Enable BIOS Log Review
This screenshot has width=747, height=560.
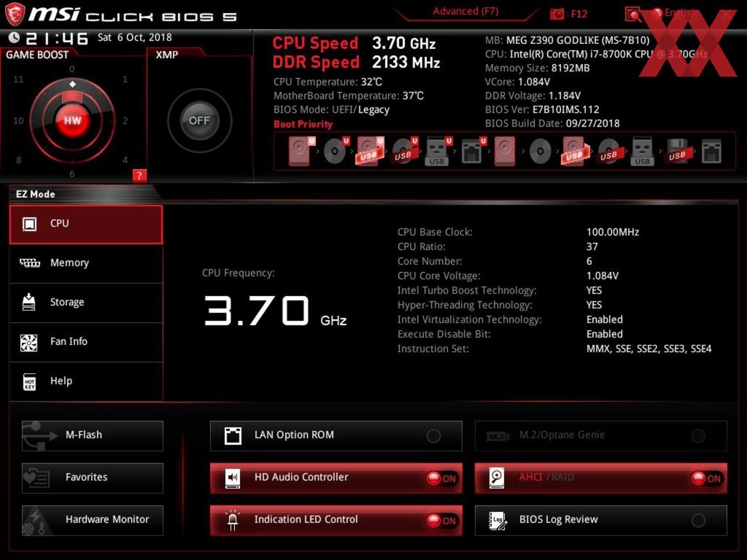(601, 520)
